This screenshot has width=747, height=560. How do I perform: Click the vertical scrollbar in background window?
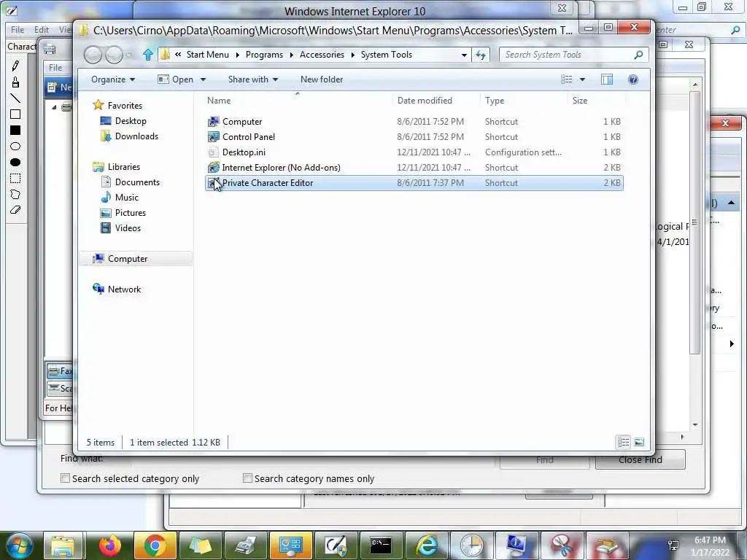pyautogui.click(x=695, y=224)
